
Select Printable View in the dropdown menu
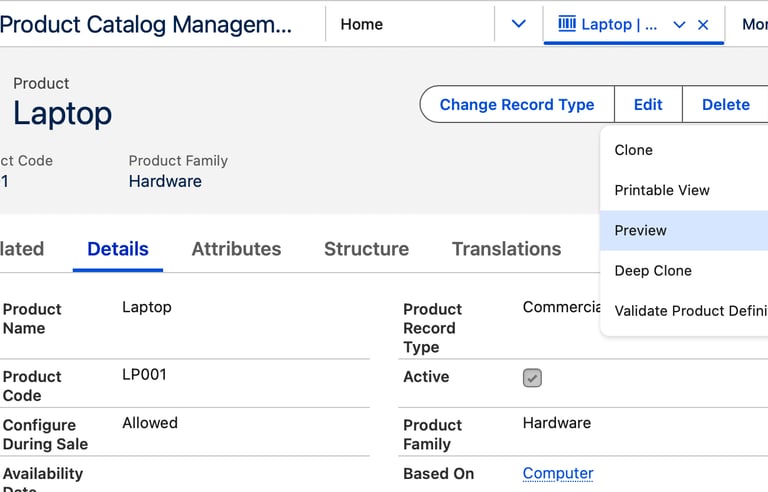(661, 190)
